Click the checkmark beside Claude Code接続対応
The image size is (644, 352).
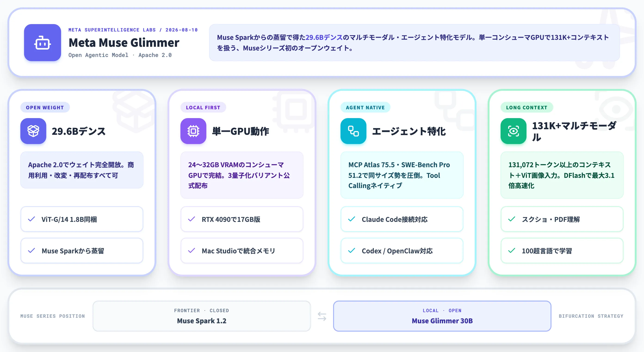(x=352, y=219)
